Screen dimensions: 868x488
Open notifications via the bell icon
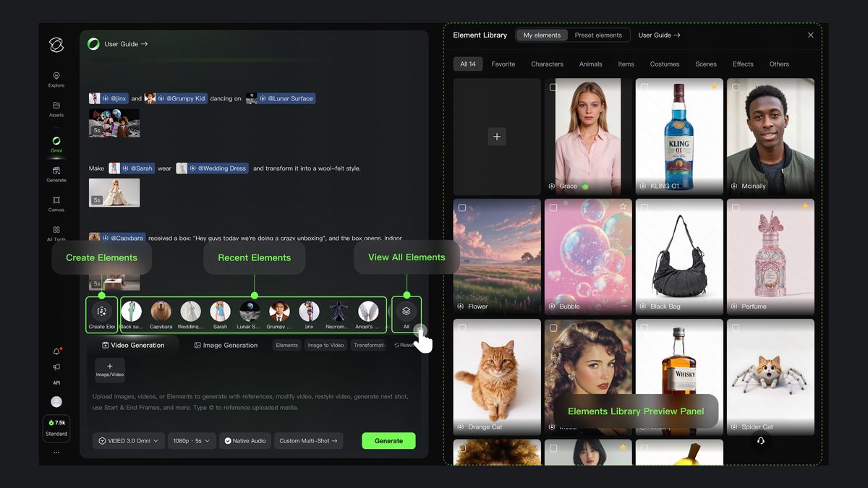coord(56,351)
